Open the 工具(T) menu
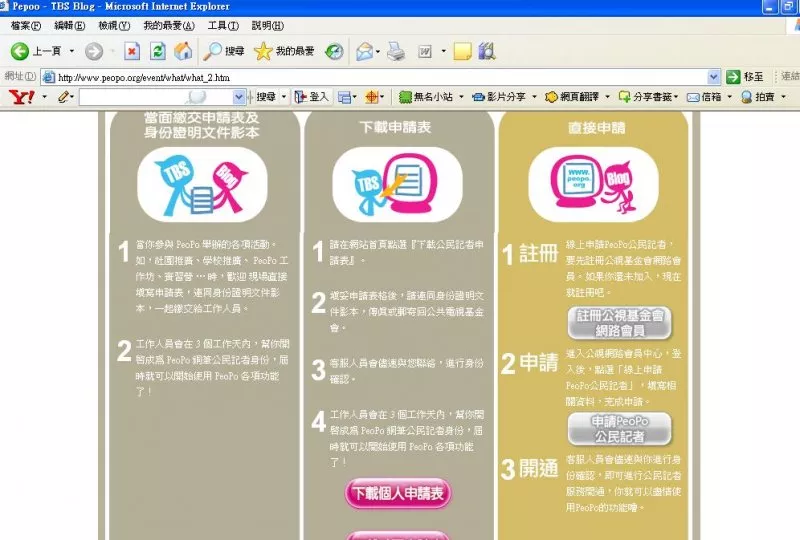The height and width of the screenshot is (540, 800). point(223,26)
